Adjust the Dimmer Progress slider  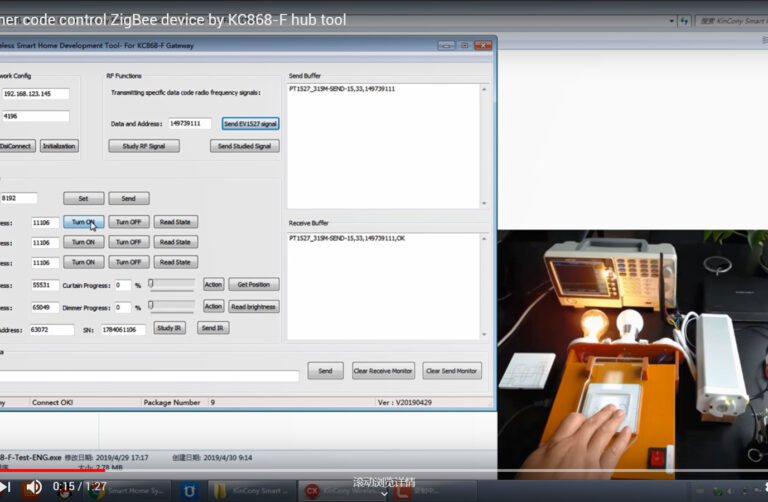(171, 307)
